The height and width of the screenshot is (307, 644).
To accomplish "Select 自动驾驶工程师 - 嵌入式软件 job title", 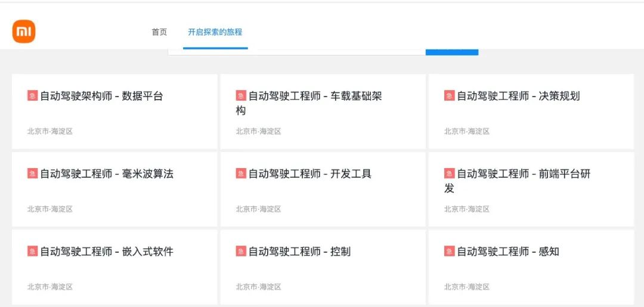I will click(106, 252).
